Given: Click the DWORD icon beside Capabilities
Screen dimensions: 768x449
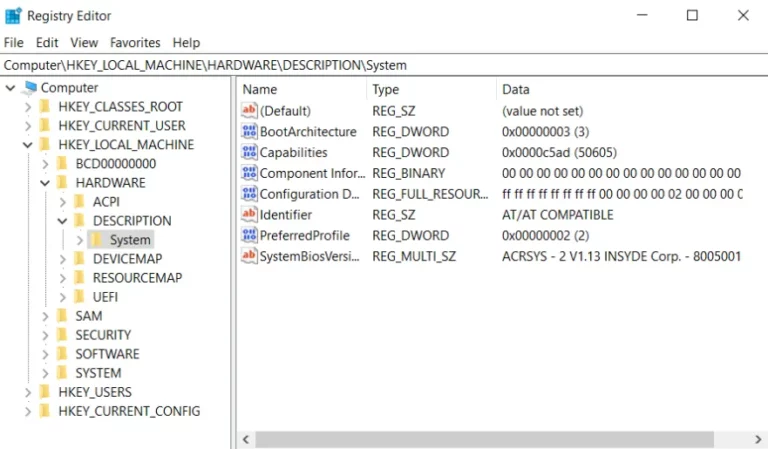Looking at the screenshot, I should pyautogui.click(x=249, y=152).
